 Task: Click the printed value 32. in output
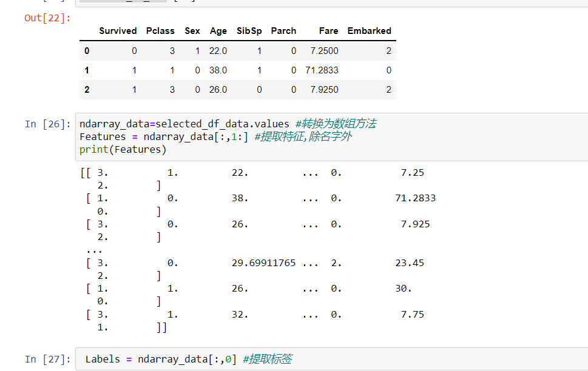pyautogui.click(x=240, y=314)
